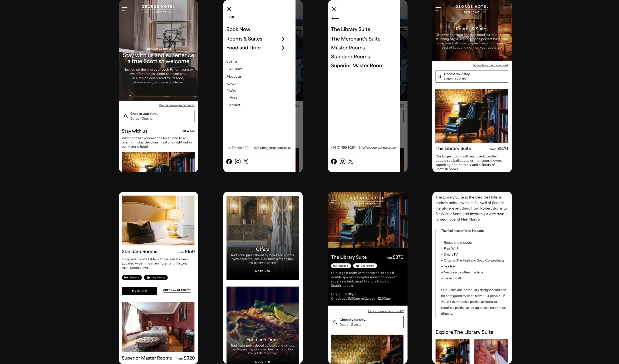Choose The Merchant's Suite in submenu
Viewport: 619px width, 364px height.
(356, 39)
